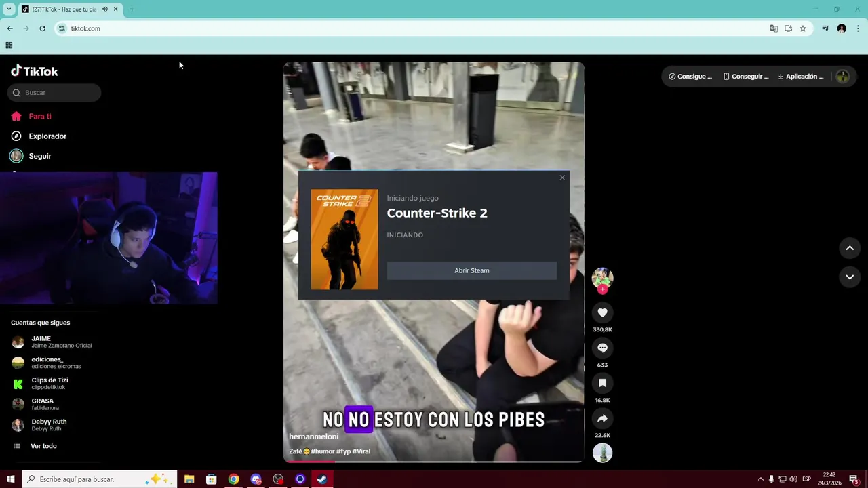Open Microsoft Store from the taskbar
Image resolution: width=868 pixels, height=488 pixels.
tap(212, 479)
